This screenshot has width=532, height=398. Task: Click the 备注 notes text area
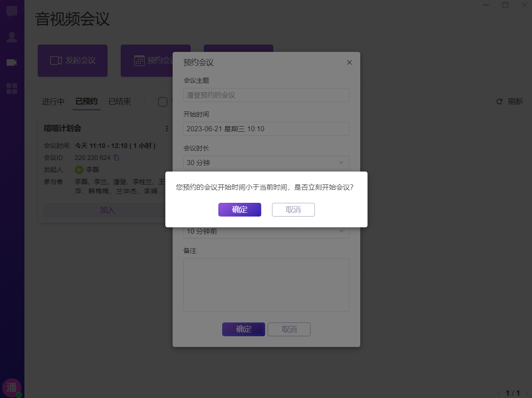[266, 285]
